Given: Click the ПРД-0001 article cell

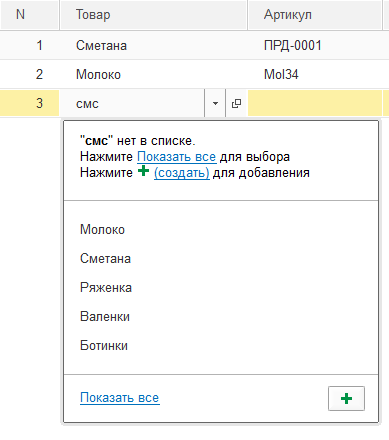Looking at the screenshot, I should [315, 45].
